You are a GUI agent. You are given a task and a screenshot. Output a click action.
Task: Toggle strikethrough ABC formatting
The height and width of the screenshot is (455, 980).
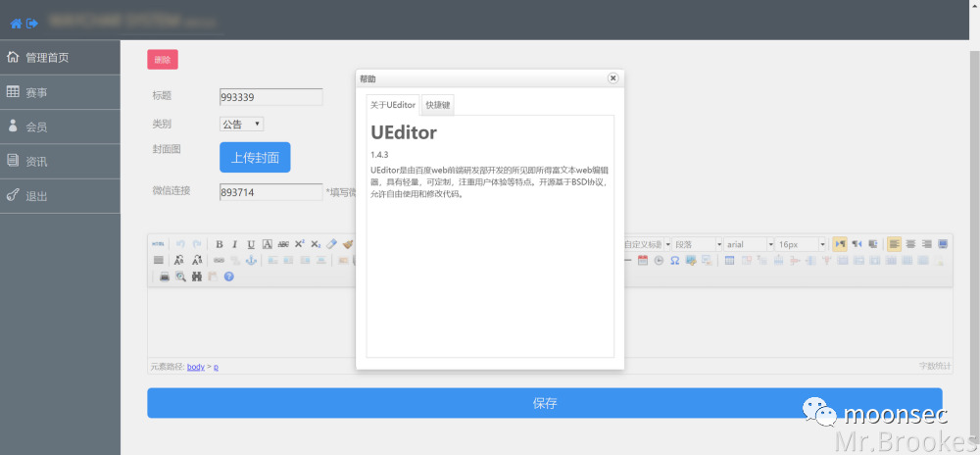point(283,244)
